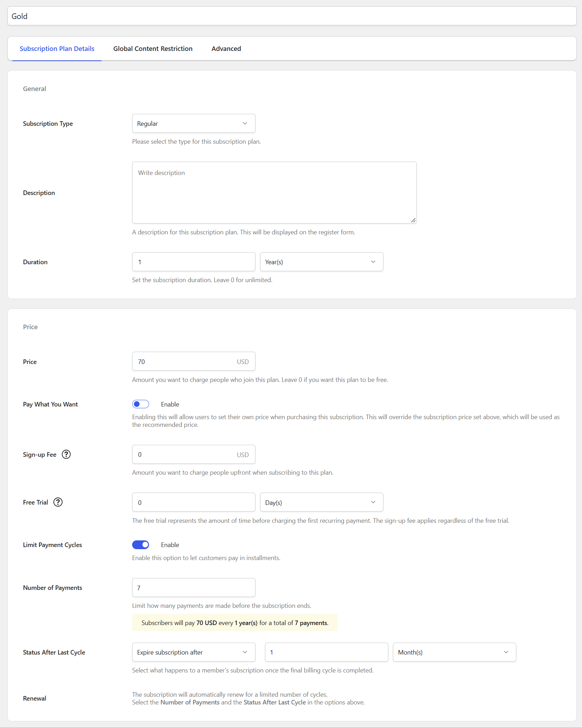582x728 pixels.
Task: Click the Number of Payments field
Action: (x=194, y=587)
